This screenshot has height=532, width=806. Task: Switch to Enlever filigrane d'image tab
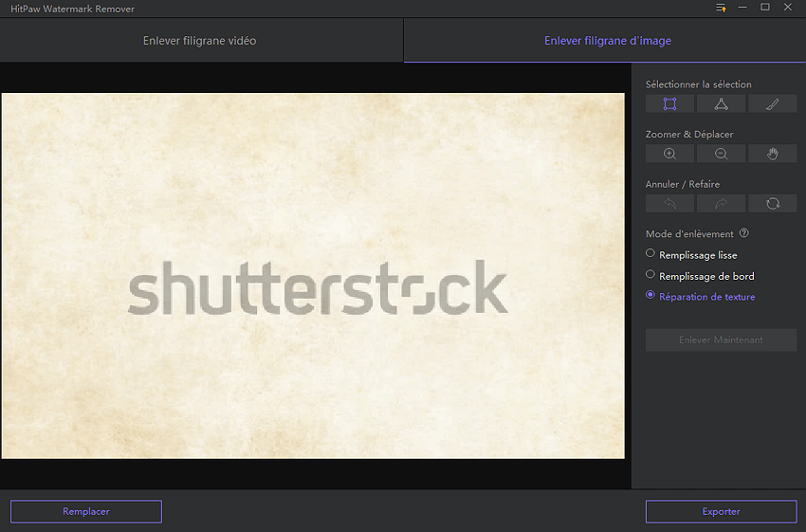pyautogui.click(x=607, y=41)
